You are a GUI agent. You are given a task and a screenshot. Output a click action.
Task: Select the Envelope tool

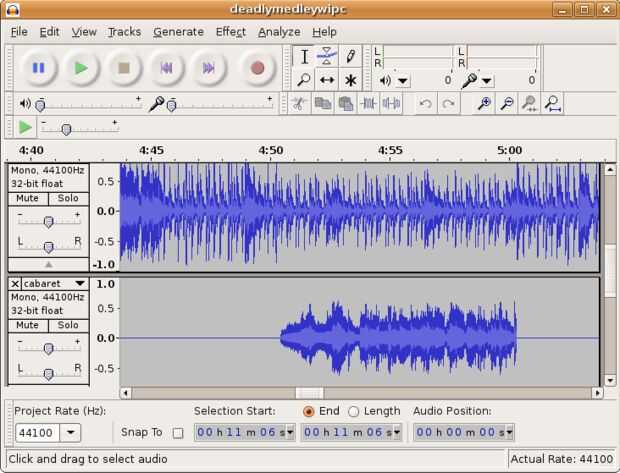pyautogui.click(x=327, y=56)
